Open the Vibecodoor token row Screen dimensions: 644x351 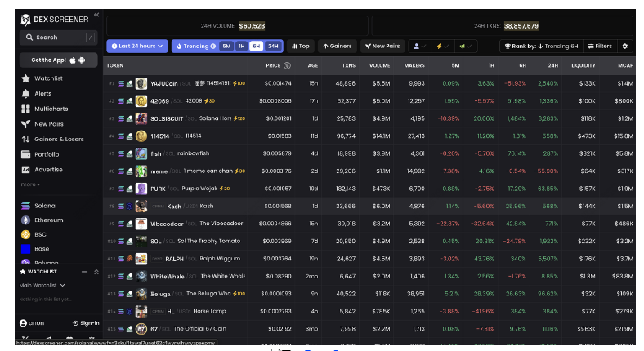click(x=369, y=224)
